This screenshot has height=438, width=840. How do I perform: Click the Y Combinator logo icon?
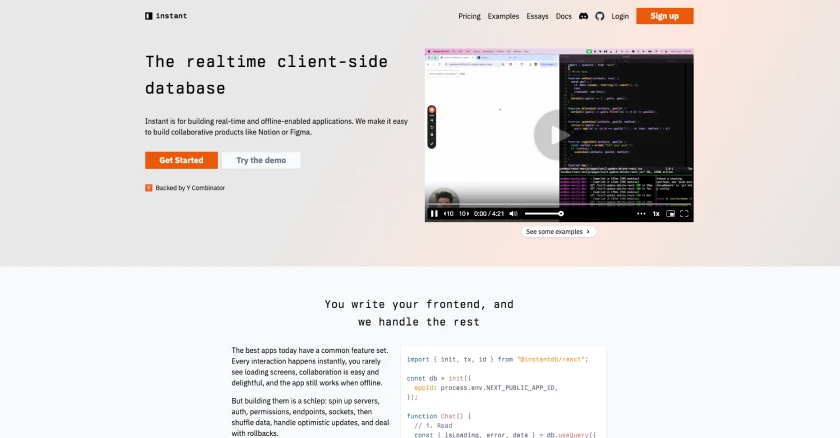(148, 188)
